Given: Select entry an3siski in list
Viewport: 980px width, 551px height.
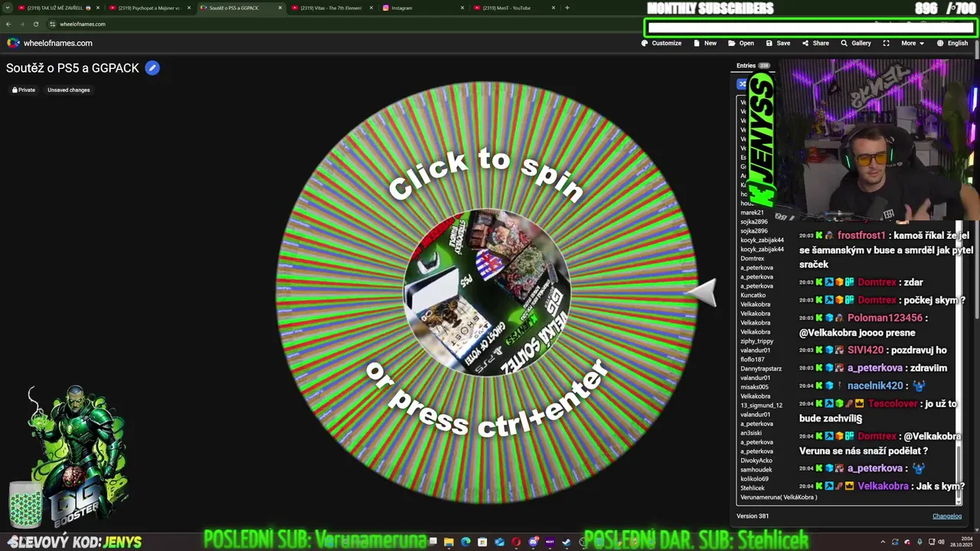Looking at the screenshot, I should point(751,433).
